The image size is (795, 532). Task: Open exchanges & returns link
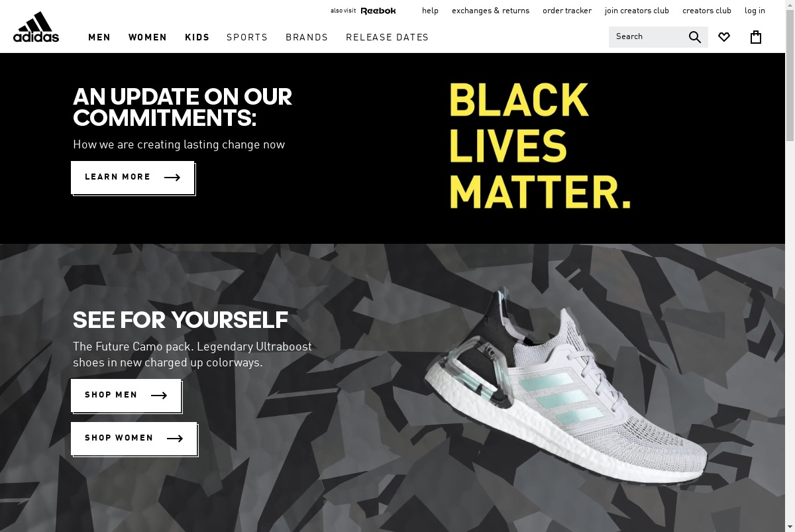point(491,11)
